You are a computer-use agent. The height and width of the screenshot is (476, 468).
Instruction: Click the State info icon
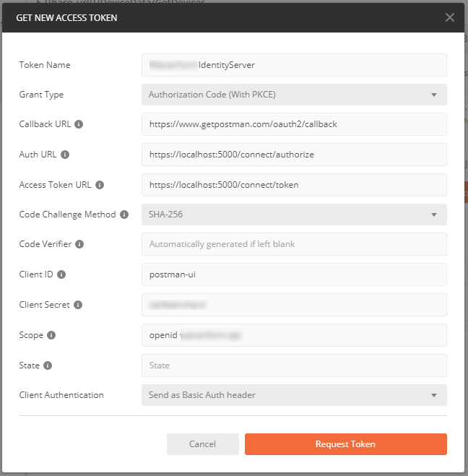click(x=48, y=365)
